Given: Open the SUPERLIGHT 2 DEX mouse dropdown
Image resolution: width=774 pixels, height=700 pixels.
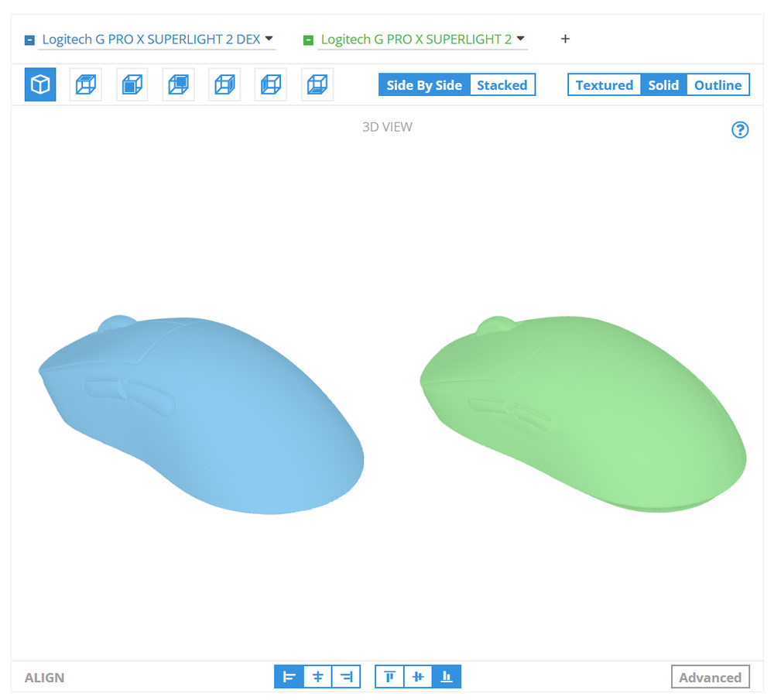Looking at the screenshot, I should coord(269,38).
